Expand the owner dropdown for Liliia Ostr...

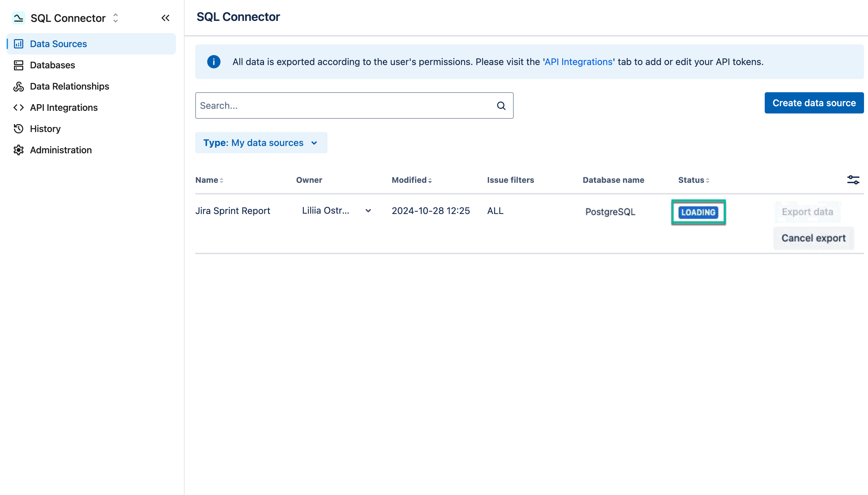pyautogui.click(x=369, y=211)
